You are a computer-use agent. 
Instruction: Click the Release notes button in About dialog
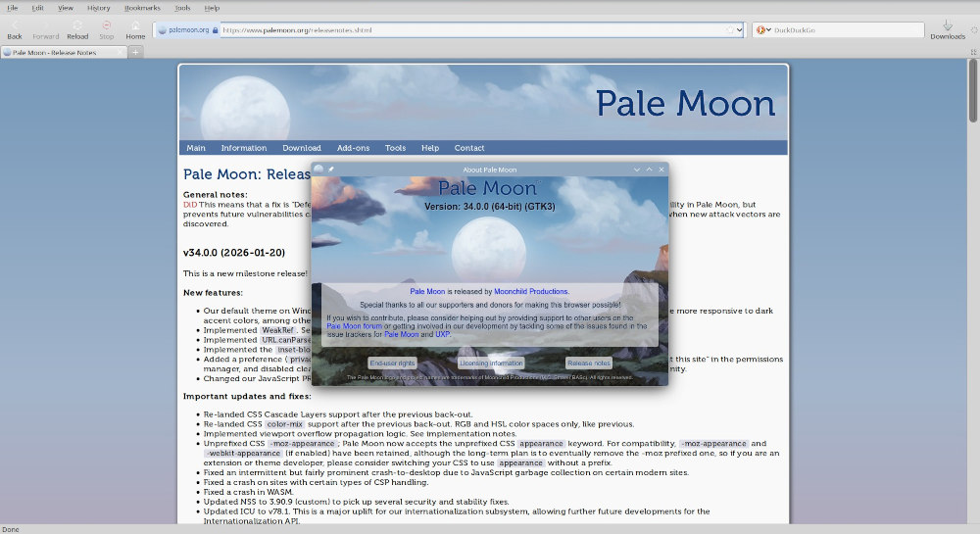point(589,363)
